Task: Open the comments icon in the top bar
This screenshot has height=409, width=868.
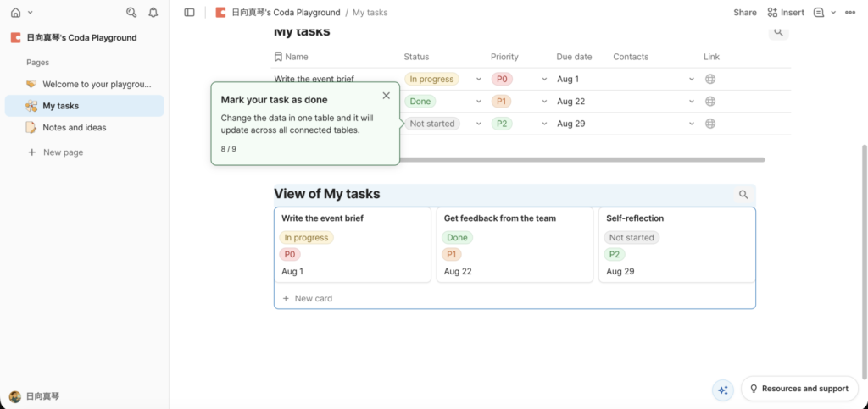Action: pos(818,13)
